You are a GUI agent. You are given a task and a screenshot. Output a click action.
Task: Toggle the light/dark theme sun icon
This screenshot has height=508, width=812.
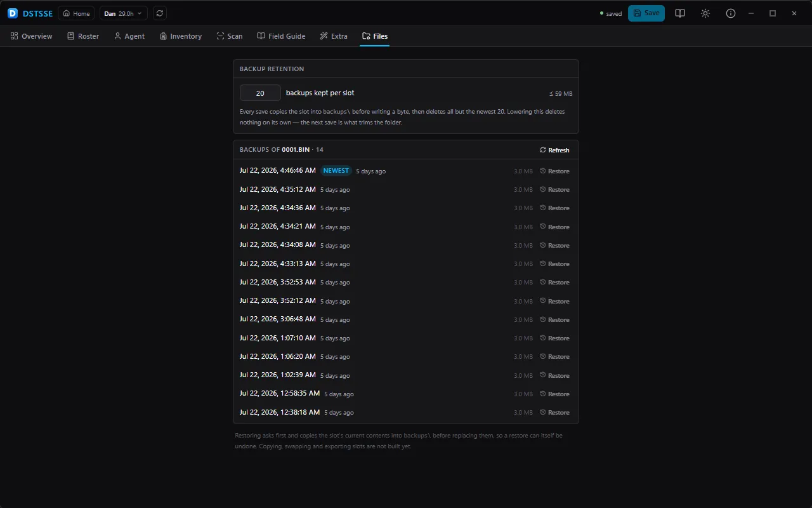[x=705, y=13]
